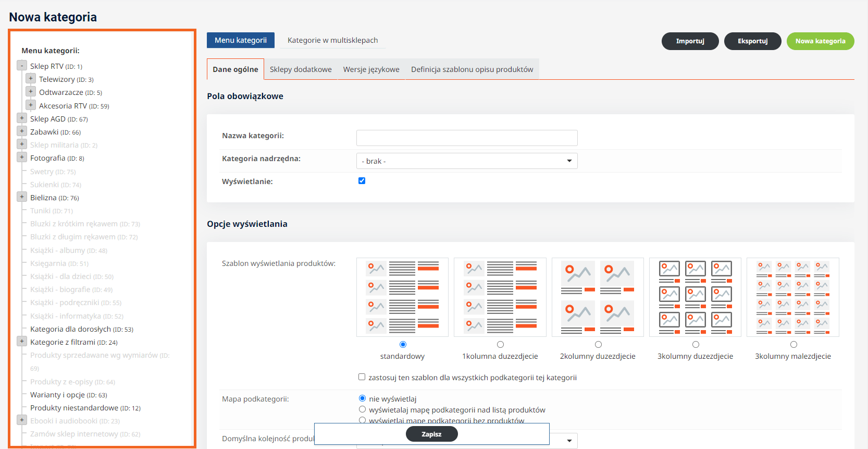Pick the 2kolumny duzezdjecie layout image

[x=598, y=297]
